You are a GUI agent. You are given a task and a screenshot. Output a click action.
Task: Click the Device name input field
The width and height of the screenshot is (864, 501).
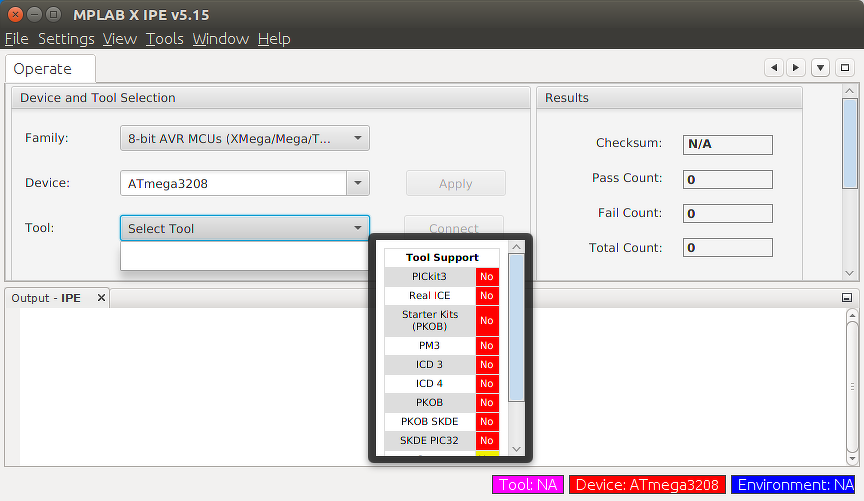pos(233,184)
